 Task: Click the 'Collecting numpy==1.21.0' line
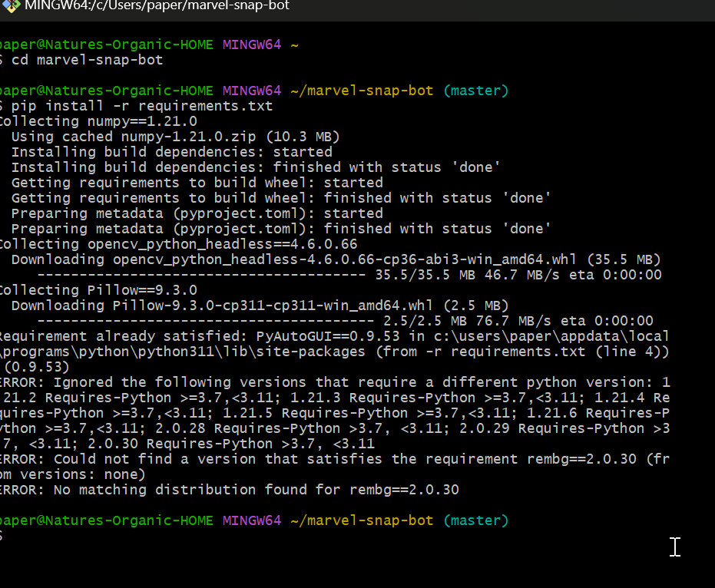(97, 121)
